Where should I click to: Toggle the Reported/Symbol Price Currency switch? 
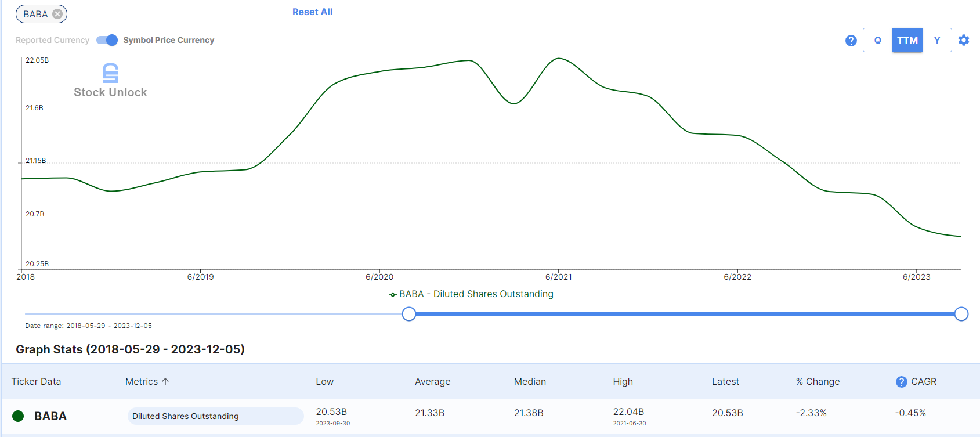107,40
